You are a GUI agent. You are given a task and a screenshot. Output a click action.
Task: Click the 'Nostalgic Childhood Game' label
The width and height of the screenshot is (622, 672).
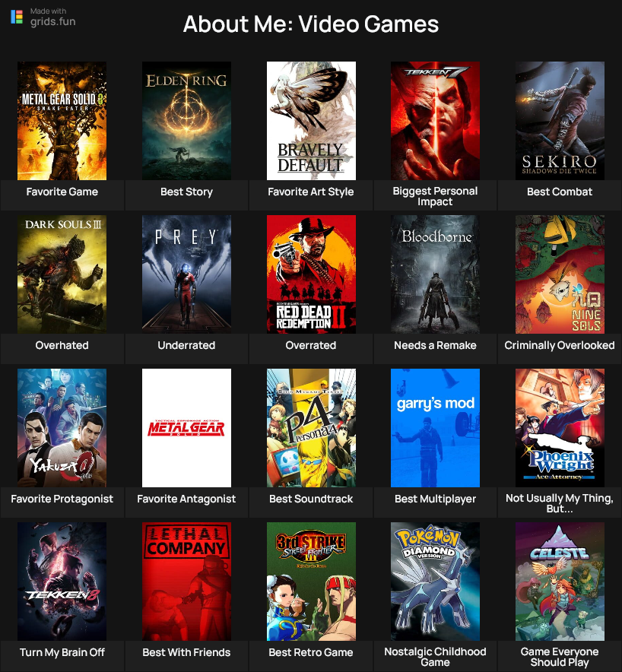coord(435,657)
